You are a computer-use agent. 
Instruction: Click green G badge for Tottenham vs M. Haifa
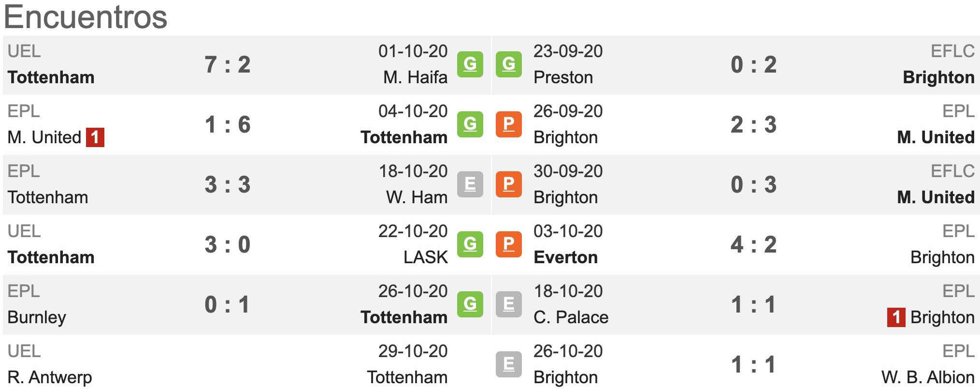[x=470, y=64]
